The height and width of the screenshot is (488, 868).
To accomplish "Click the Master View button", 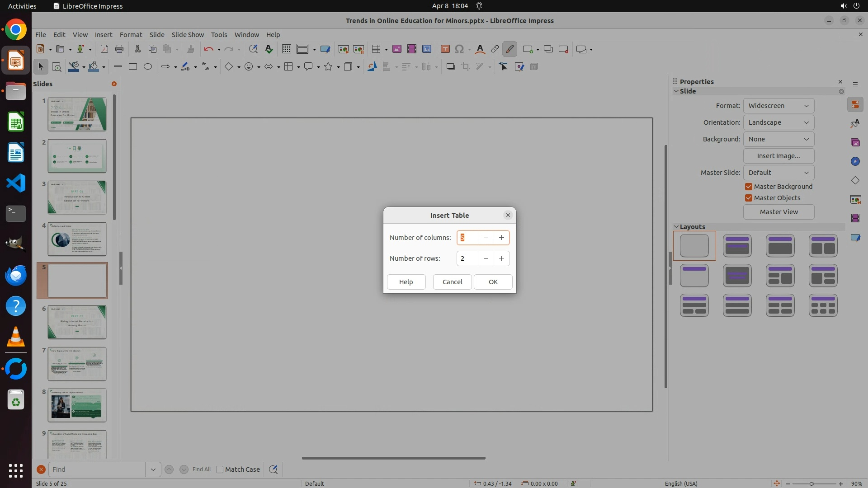I will 778,212.
